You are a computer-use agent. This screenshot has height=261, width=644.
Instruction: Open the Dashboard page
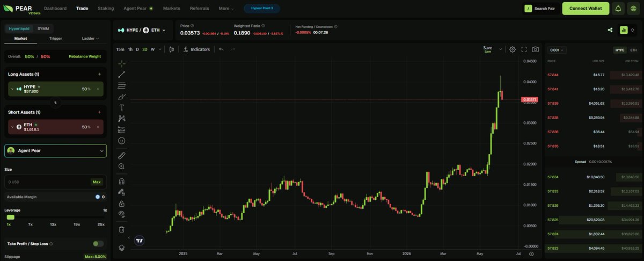pos(55,9)
